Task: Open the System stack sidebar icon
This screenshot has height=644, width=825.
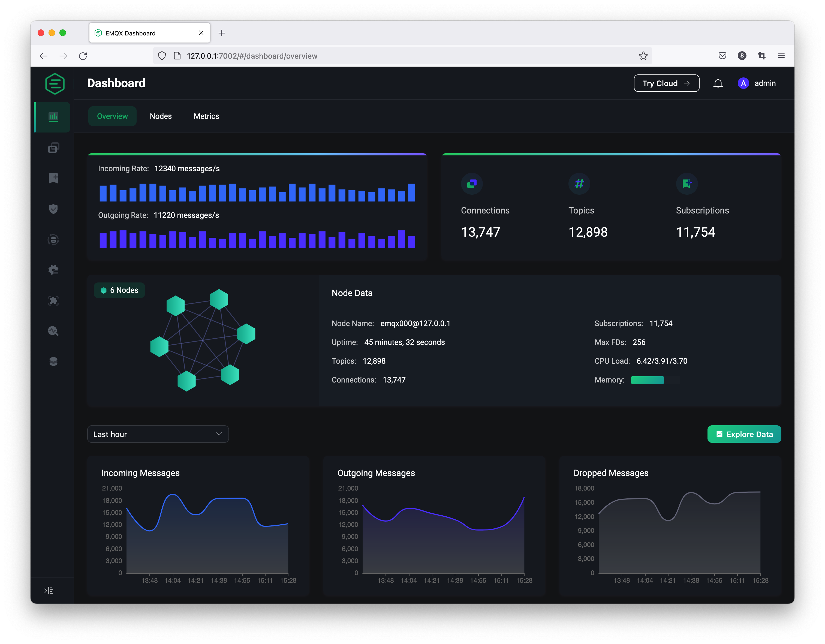Action: (x=53, y=362)
